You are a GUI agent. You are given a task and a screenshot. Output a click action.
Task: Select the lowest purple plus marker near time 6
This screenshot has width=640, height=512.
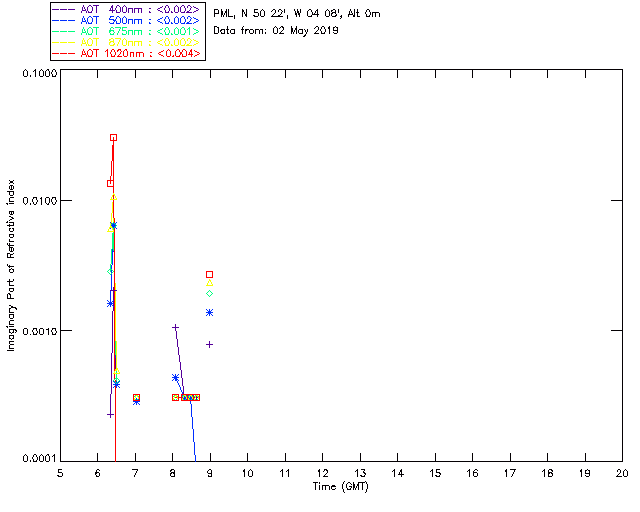tap(110, 415)
